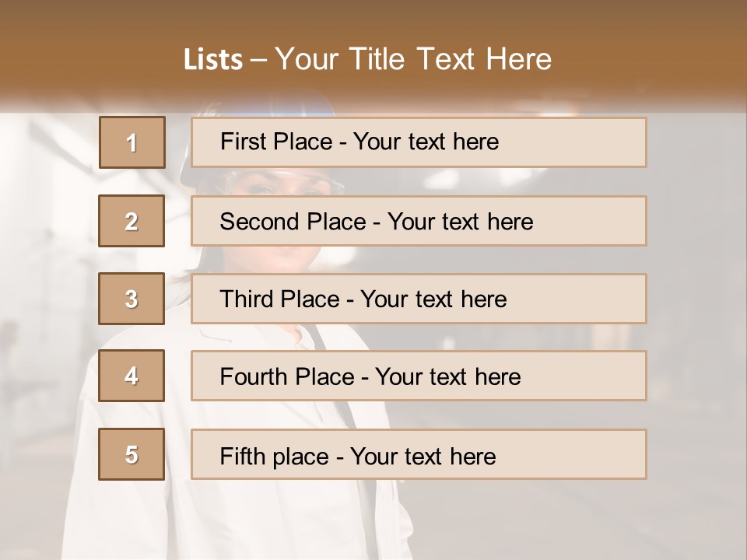The image size is (747, 560).
Task: Click the First Place text box
Action: tap(419, 142)
